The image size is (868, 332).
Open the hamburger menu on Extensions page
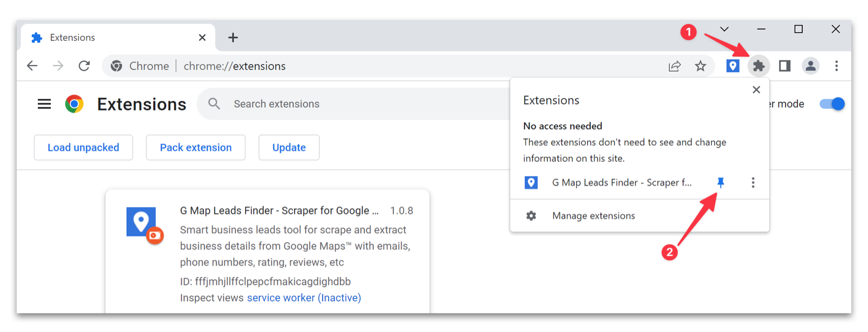coord(44,103)
